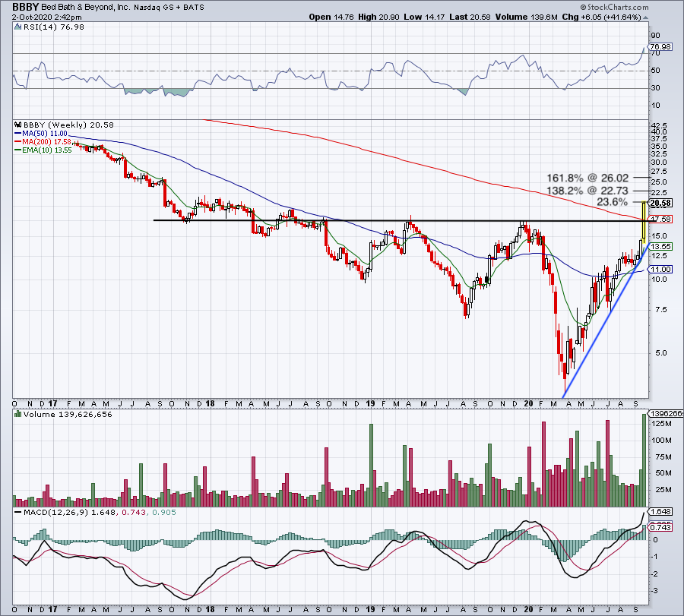Click the EMA(10) 13.55 legend label
The height and width of the screenshot is (616, 684).
click(x=46, y=150)
